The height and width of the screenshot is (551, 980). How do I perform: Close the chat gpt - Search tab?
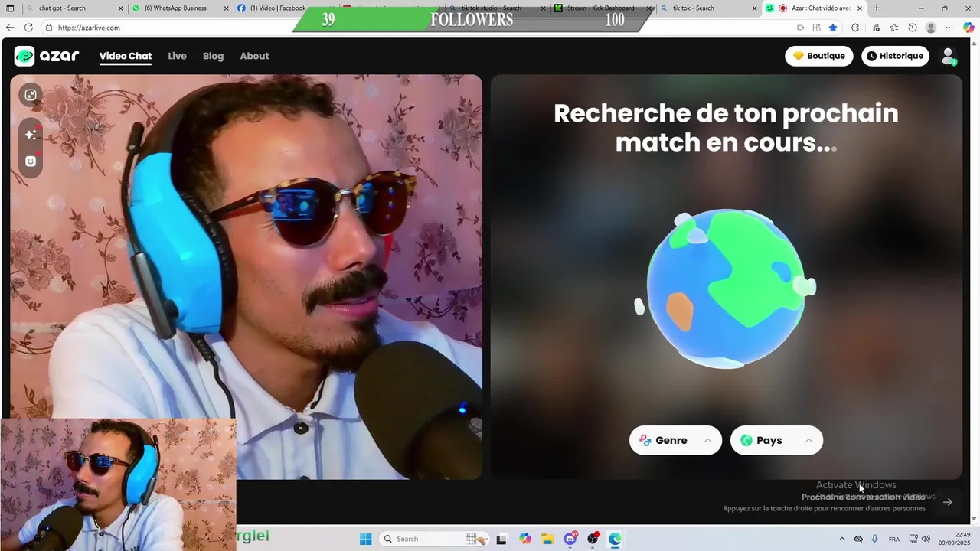[120, 8]
